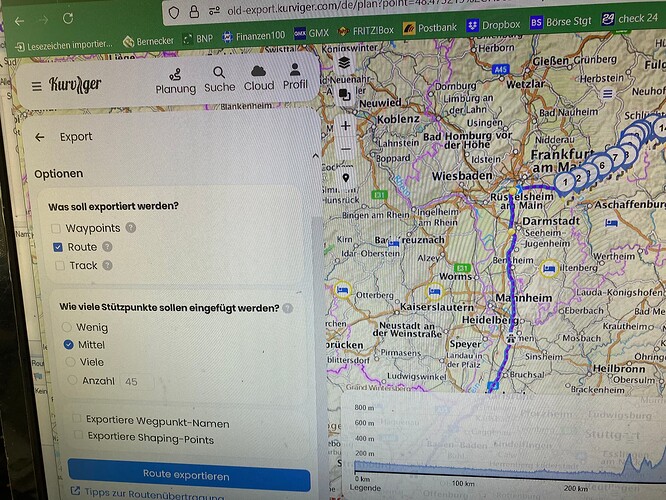Click the shield tracking protection icon
The image size is (666, 500).
click(174, 13)
